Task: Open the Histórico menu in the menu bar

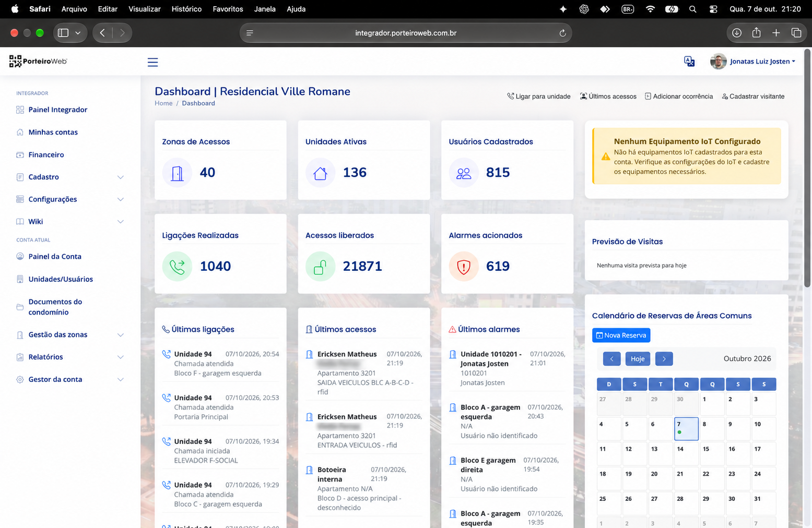Action: (186, 9)
